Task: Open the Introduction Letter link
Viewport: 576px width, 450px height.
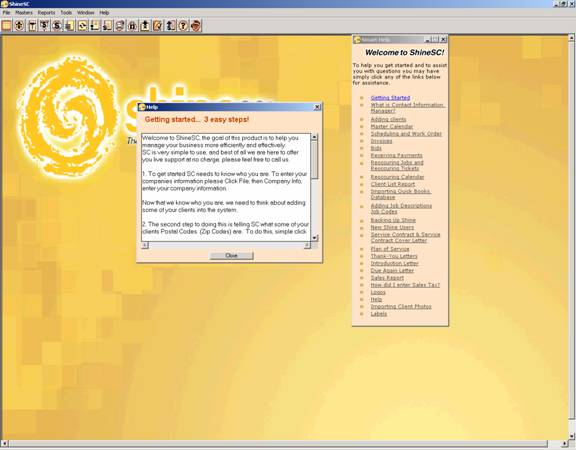Action: [x=394, y=263]
